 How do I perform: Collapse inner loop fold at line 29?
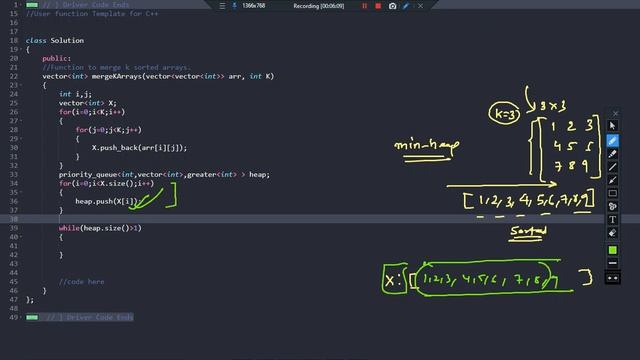coord(21,139)
